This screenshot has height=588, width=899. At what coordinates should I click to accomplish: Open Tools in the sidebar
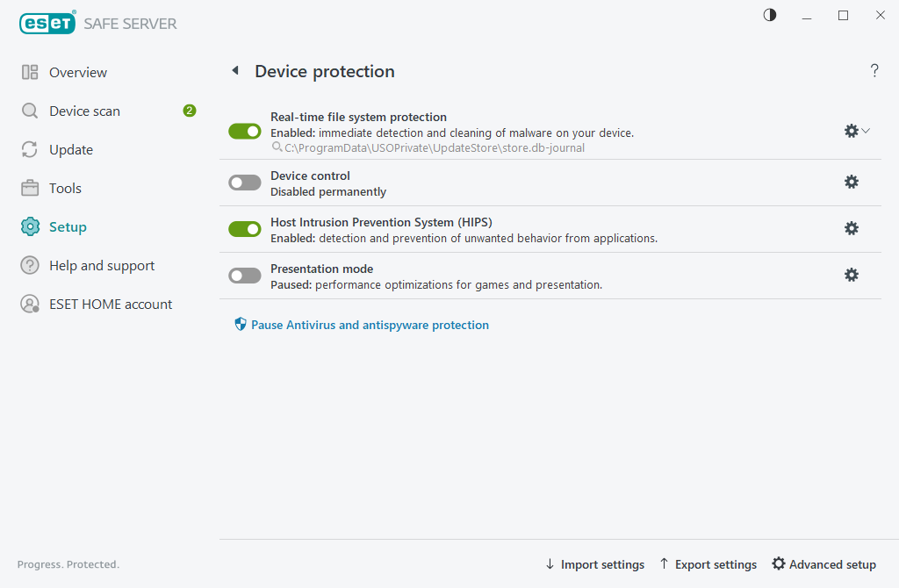[x=65, y=188]
